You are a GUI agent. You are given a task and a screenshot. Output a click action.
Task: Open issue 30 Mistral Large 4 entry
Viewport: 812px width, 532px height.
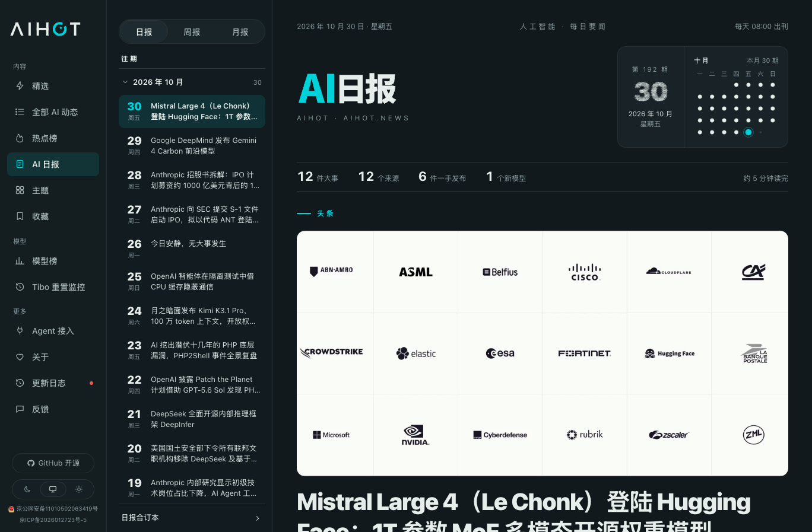pos(192,112)
